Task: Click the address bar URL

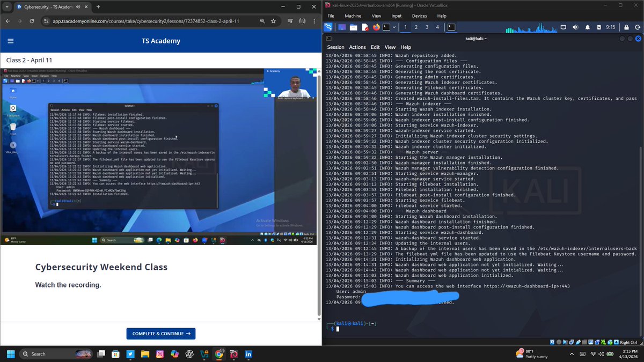Action: [x=146, y=21]
